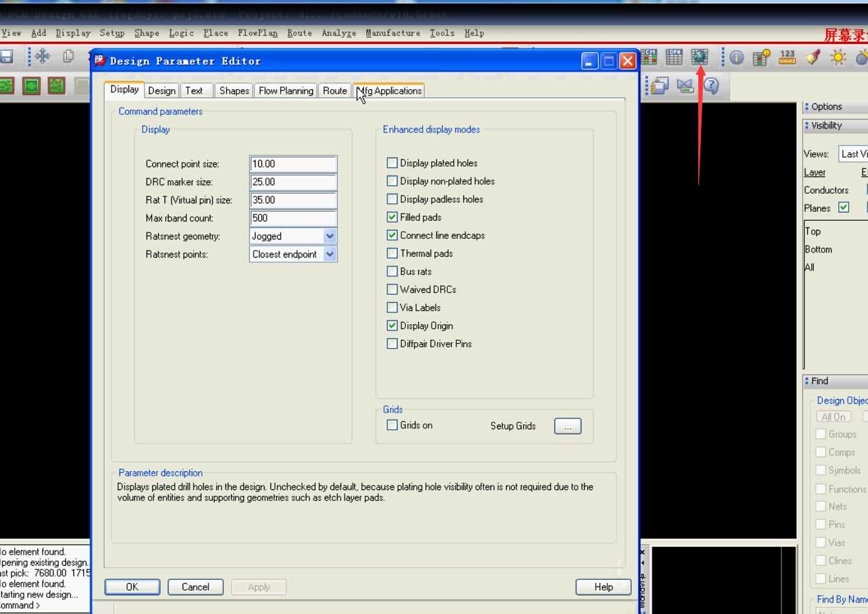Enable Display plated holes checkbox
Screen dimensions: 868x614
pos(392,163)
